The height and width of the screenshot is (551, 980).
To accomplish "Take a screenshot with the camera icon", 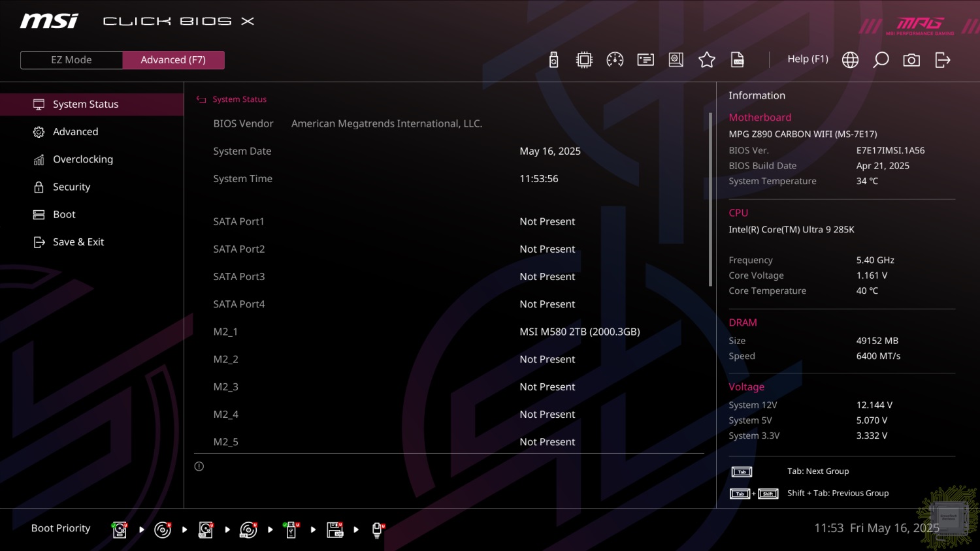I will click(911, 60).
